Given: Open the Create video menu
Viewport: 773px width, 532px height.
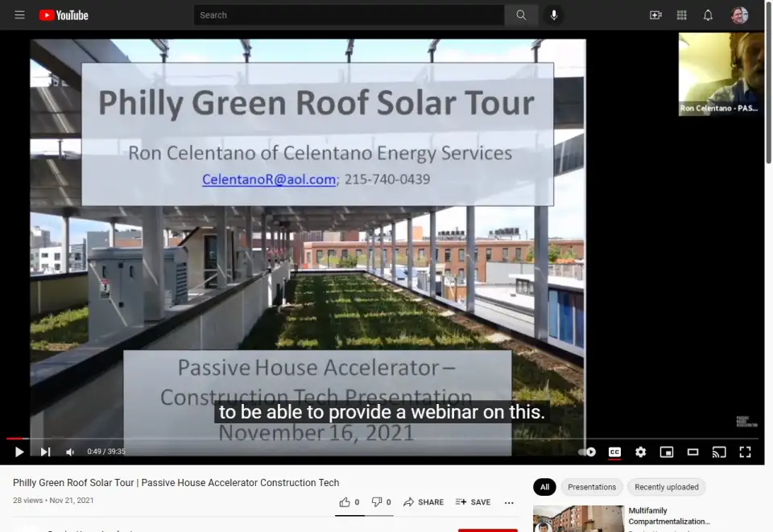Looking at the screenshot, I should (x=655, y=15).
